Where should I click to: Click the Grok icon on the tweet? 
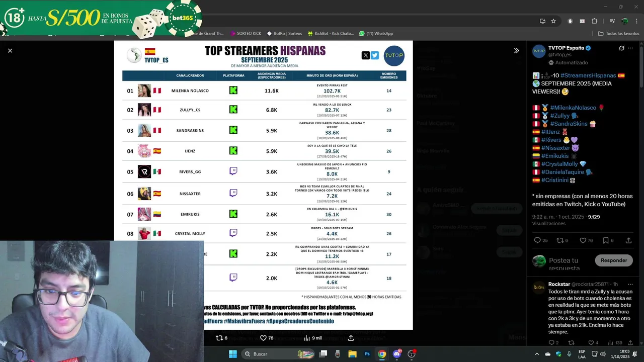(x=621, y=48)
